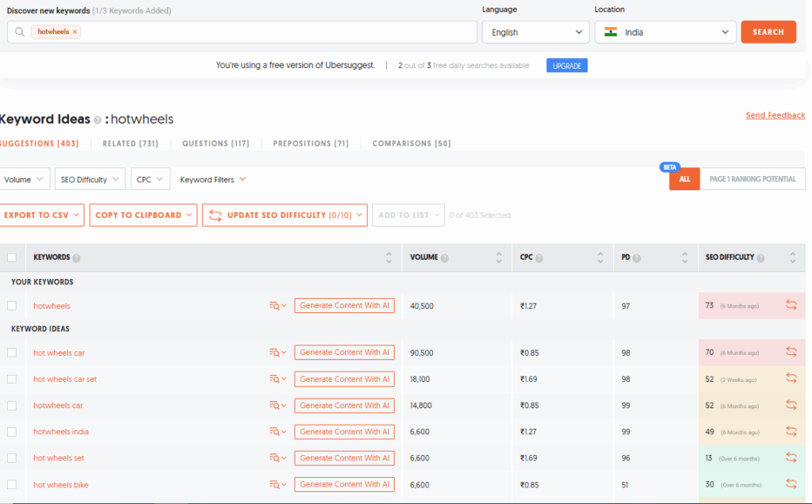Open search-filter icon for hot wheels bike
812x504 pixels.
coord(278,485)
